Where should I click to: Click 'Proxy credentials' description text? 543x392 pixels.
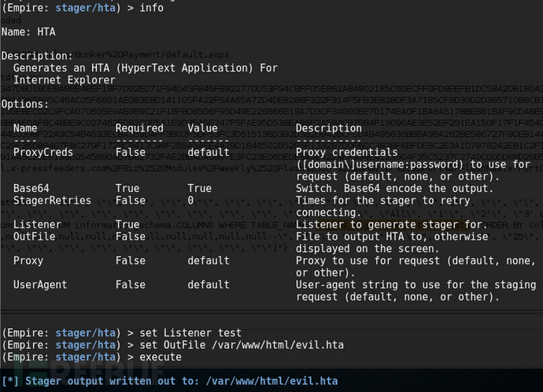(x=346, y=152)
